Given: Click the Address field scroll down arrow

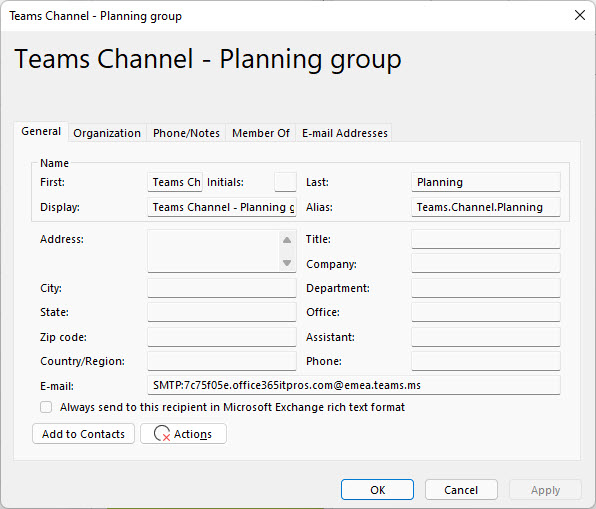Looking at the screenshot, I should pyautogui.click(x=287, y=263).
